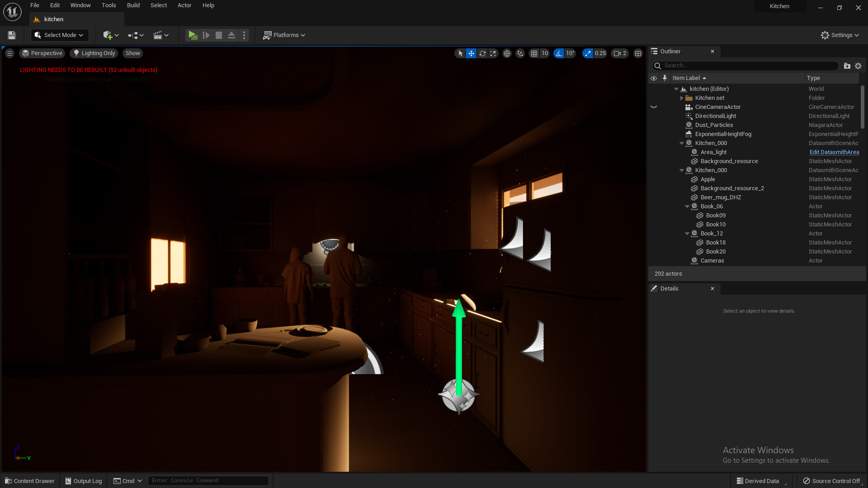Click the world coordinate system globe icon

click(507, 53)
